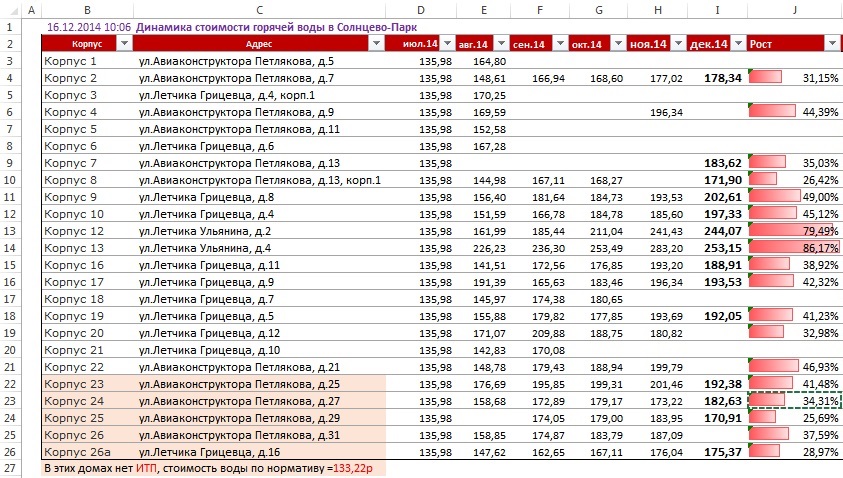The image size is (843, 478).
Task: Select column E header
Action: click(483, 10)
